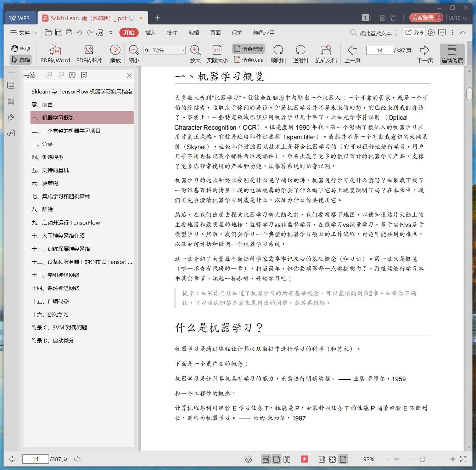Zoom in with 放大 magnifier
The width and height of the screenshot is (476, 470).
(195, 54)
